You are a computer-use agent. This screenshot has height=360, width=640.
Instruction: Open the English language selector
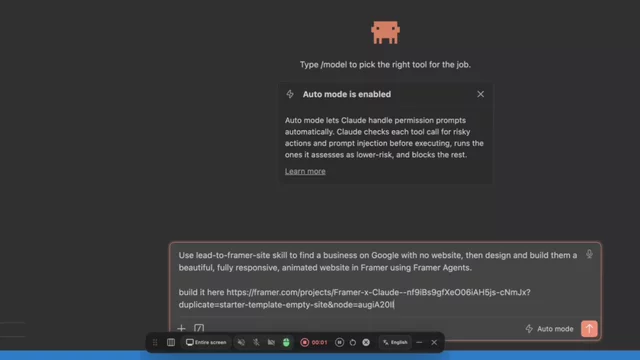point(395,342)
